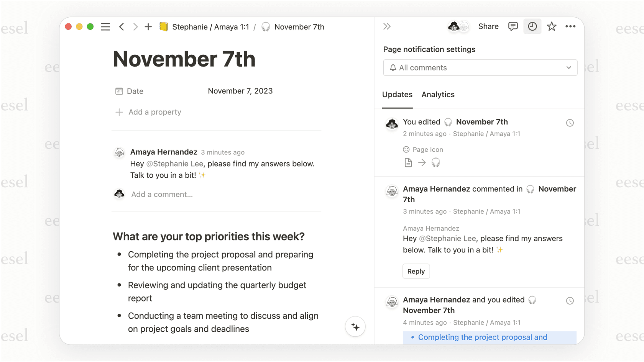
Task: Navigate forward using the right arrow icon
Action: click(x=135, y=26)
